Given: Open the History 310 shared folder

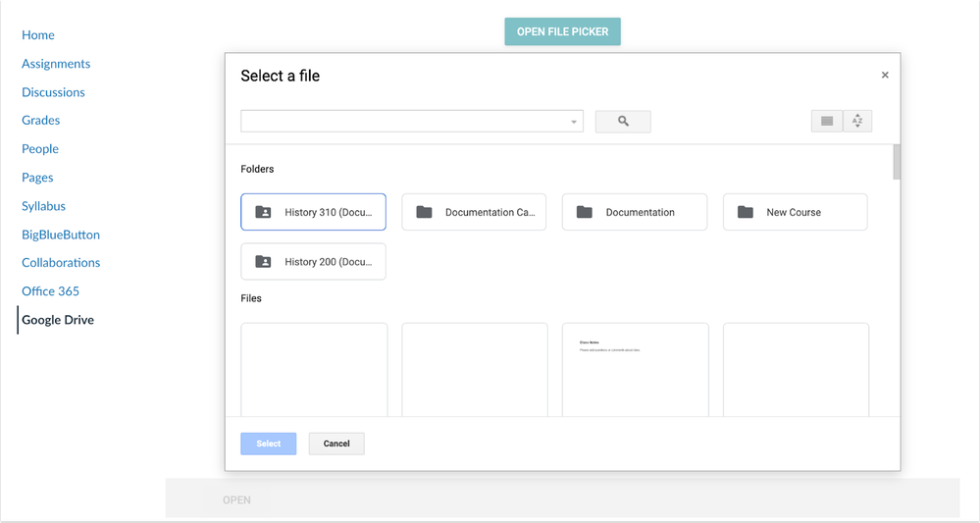Looking at the screenshot, I should [313, 212].
